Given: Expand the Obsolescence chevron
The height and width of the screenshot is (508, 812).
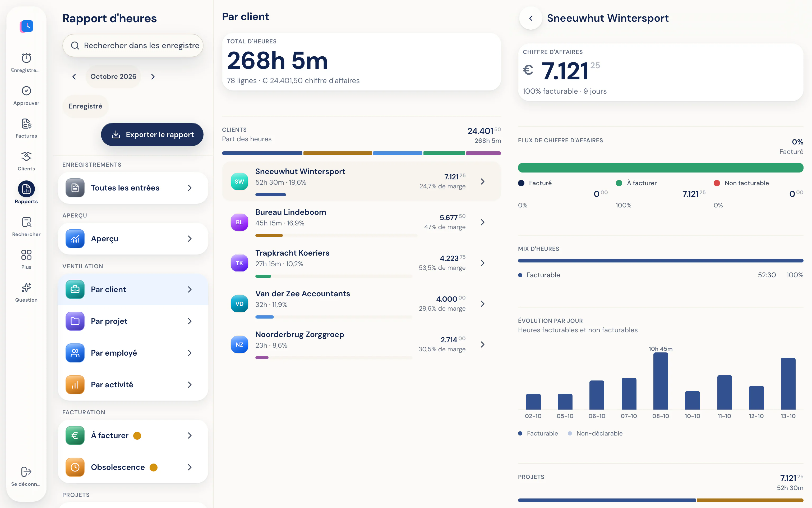Looking at the screenshot, I should [x=190, y=467].
